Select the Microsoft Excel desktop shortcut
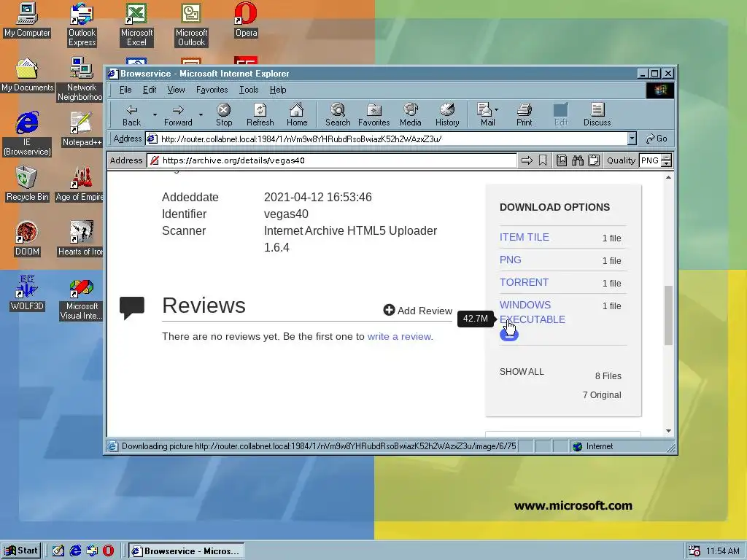Screen dimensions: 747x560 (x=136, y=25)
